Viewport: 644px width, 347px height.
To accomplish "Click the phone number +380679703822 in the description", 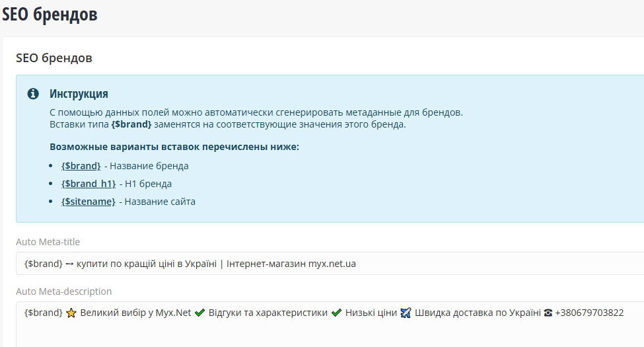I will pos(589,313).
